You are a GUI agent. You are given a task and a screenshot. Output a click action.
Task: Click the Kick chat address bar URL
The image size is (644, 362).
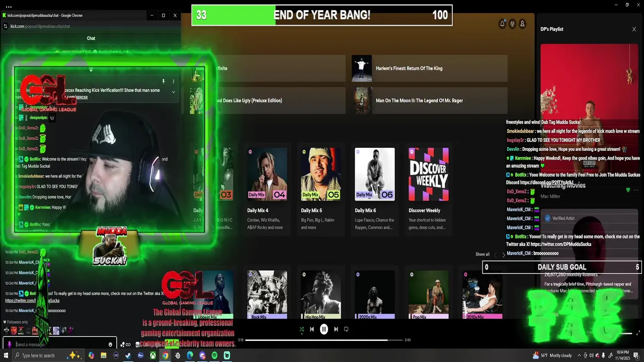tap(40, 26)
